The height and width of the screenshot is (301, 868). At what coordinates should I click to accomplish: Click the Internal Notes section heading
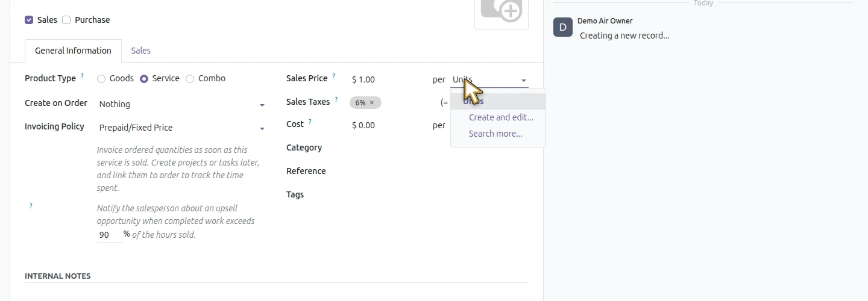click(58, 276)
